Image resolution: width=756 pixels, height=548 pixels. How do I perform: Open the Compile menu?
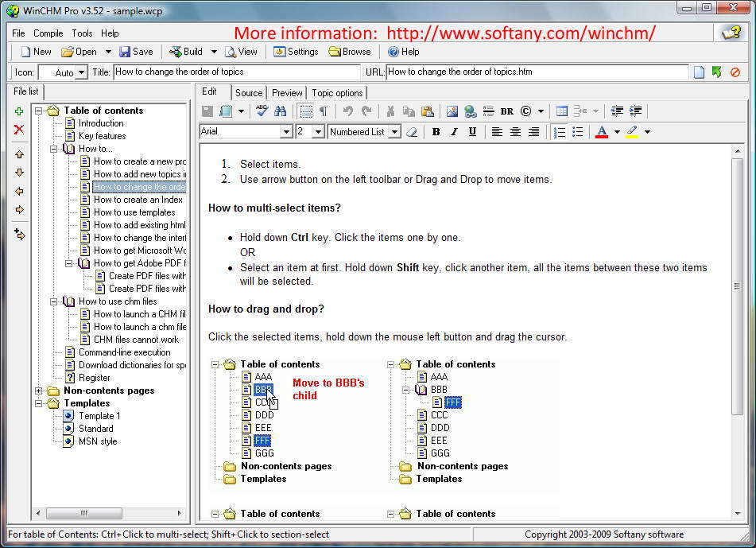click(48, 33)
